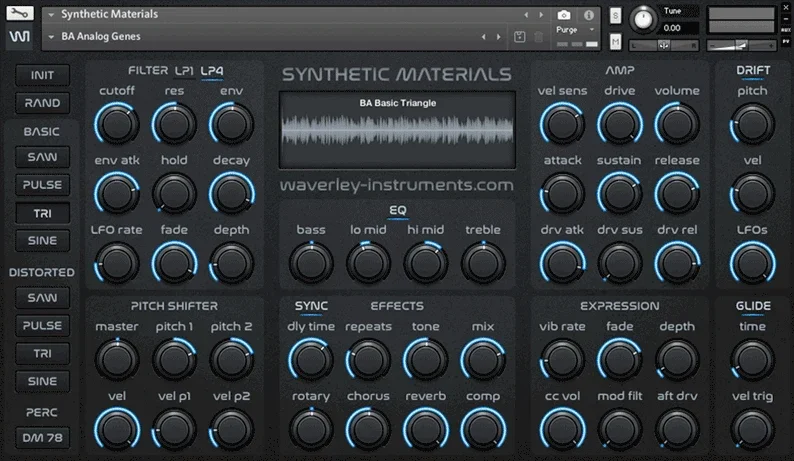
Task: Click the amp vel sens knob
Action: pyautogui.click(x=562, y=124)
